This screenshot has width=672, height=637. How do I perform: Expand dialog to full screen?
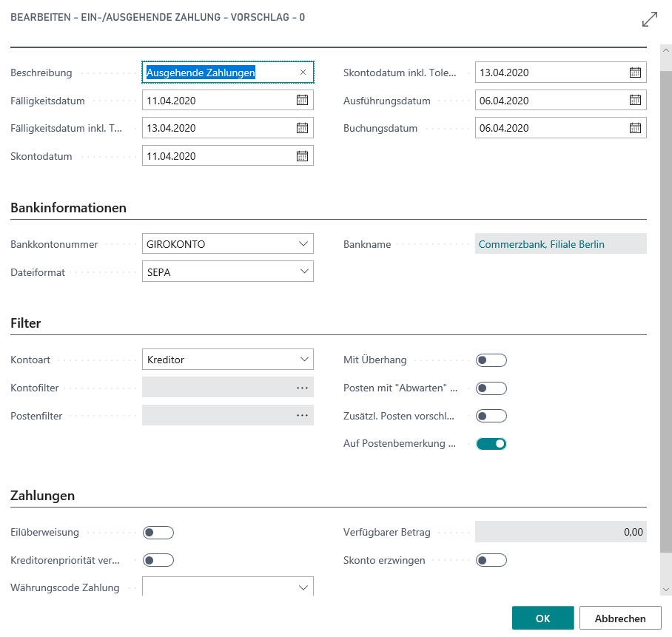coord(650,19)
